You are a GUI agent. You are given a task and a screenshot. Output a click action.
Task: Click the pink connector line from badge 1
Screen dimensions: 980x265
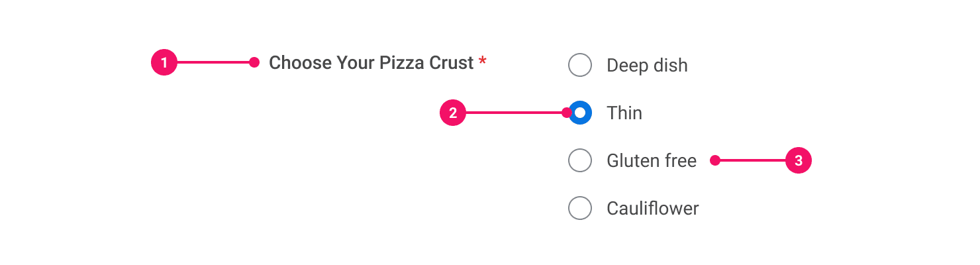pyautogui.click(x=212, y=63)
